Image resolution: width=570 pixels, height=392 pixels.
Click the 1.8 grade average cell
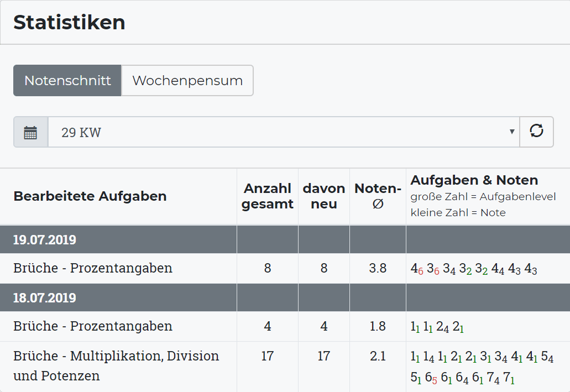click(378, 327)
